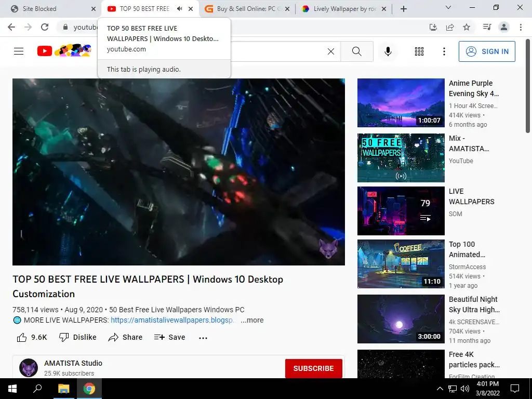Viewport: 532px width, 399px height.
Task: Click the YouTube logo
Action: (64, 51)
